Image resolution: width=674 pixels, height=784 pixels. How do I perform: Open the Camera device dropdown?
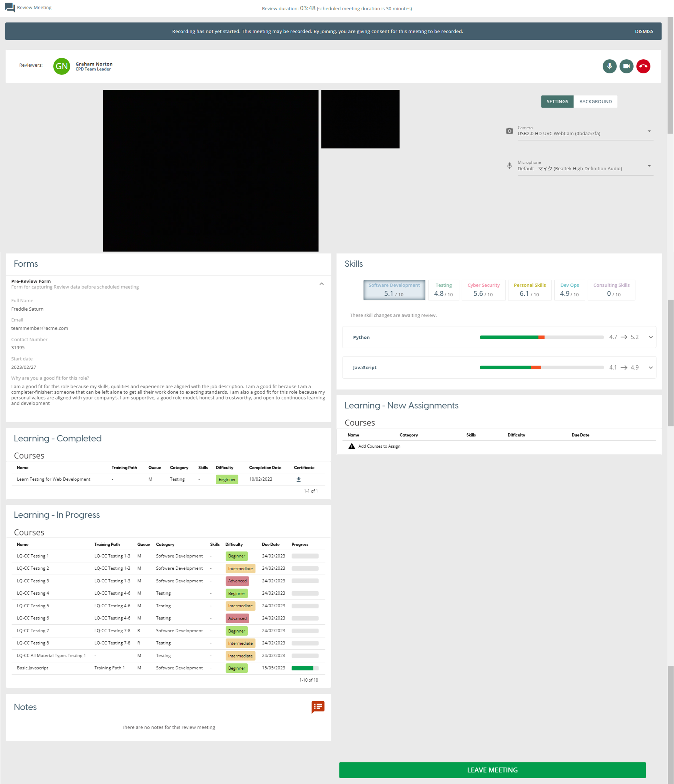click(x=649, y=131)
